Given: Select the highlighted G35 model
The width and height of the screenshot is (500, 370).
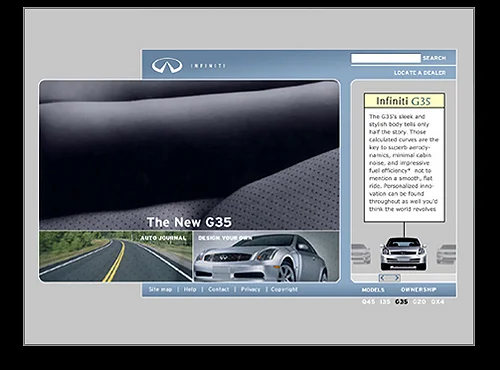Looking at the screenshot, I should [401, 302].
